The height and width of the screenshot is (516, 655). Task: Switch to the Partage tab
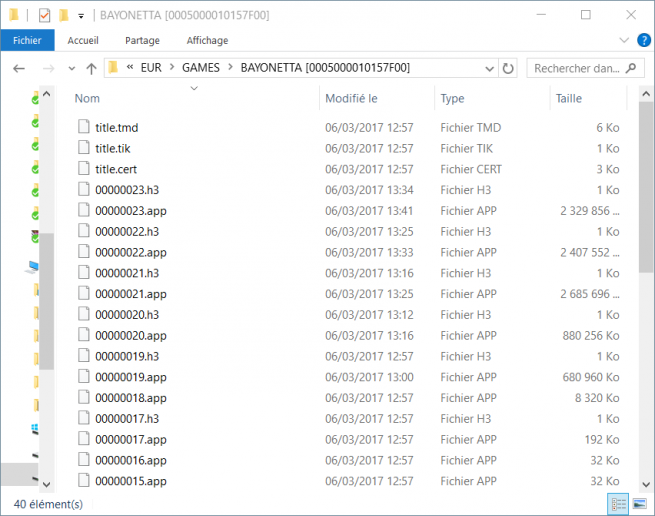[x=142, y=41]
